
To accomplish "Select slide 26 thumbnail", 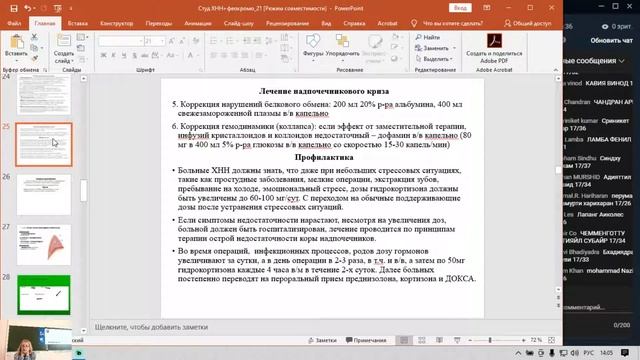I will (x=44, y=195).
